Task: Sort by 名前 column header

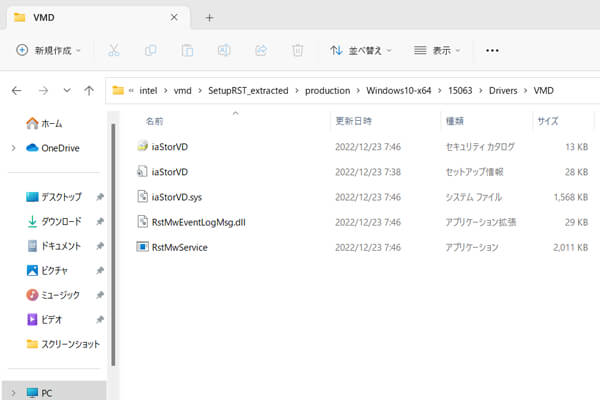Action: click(x=155, y=121)
